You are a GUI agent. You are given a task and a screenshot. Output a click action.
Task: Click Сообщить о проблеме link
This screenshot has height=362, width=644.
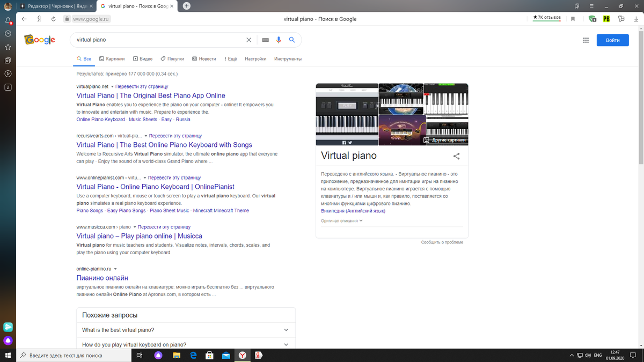[442, 242]
